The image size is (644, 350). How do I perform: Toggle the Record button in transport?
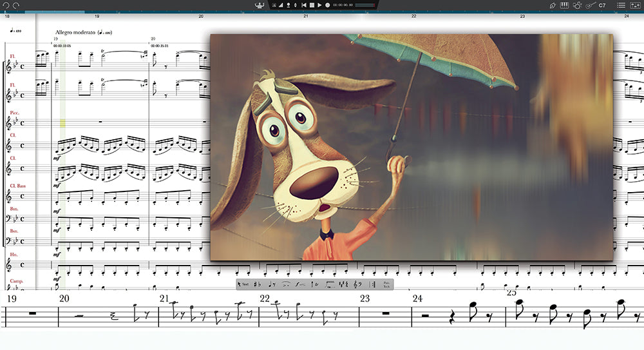(327, 5)
